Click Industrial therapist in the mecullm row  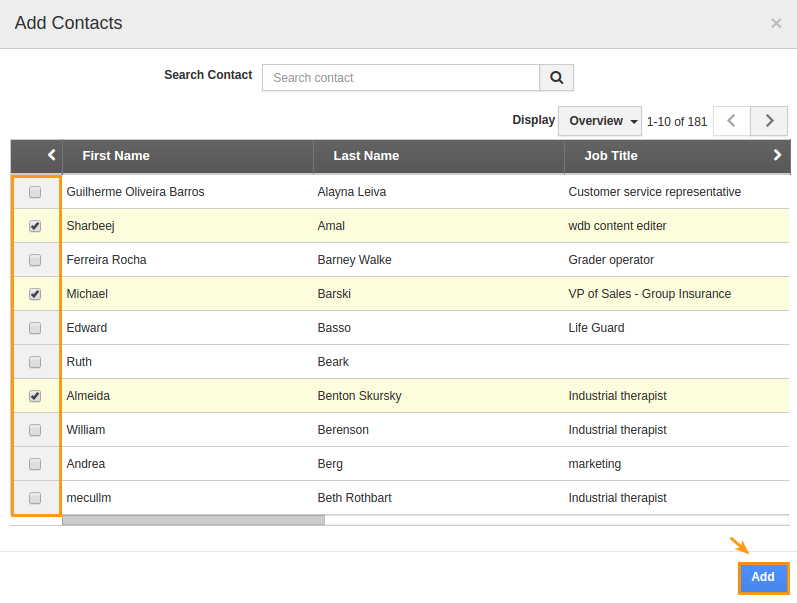[617, 498]
